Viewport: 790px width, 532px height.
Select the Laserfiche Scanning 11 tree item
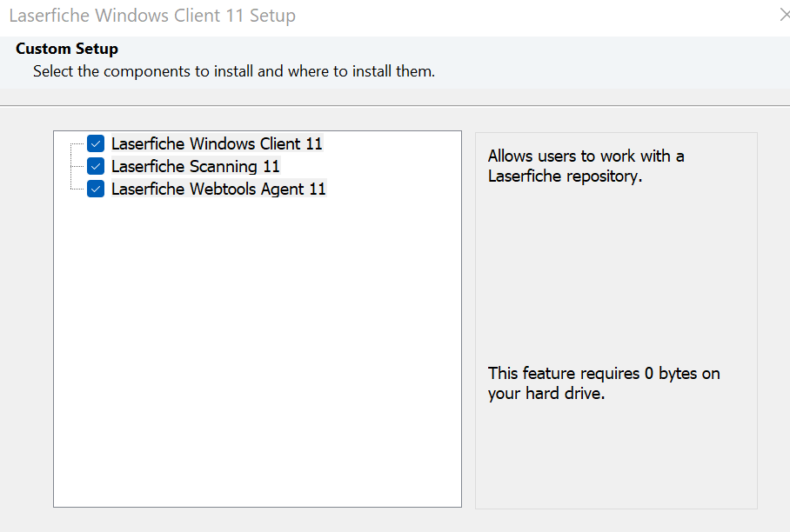coord(196,166)
